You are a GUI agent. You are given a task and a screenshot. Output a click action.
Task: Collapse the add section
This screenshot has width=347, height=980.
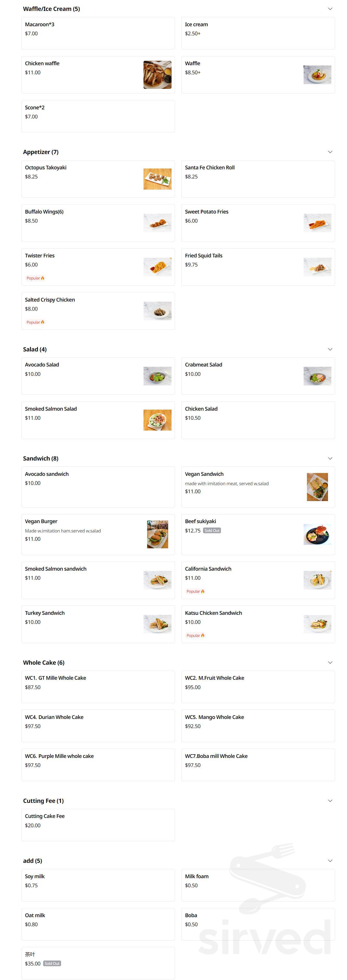(x=330, y=861)
